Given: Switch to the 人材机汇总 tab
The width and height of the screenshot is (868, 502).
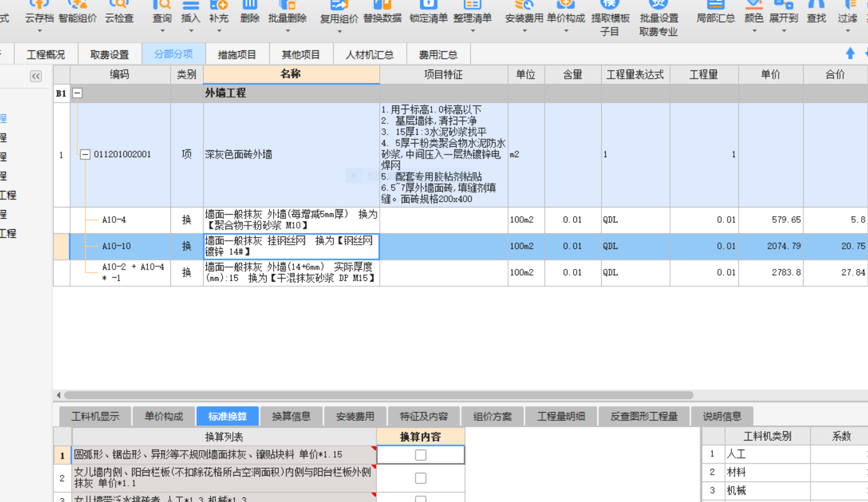Looking at the screenshot, I should pyautogui.click(x=370, y=54).
